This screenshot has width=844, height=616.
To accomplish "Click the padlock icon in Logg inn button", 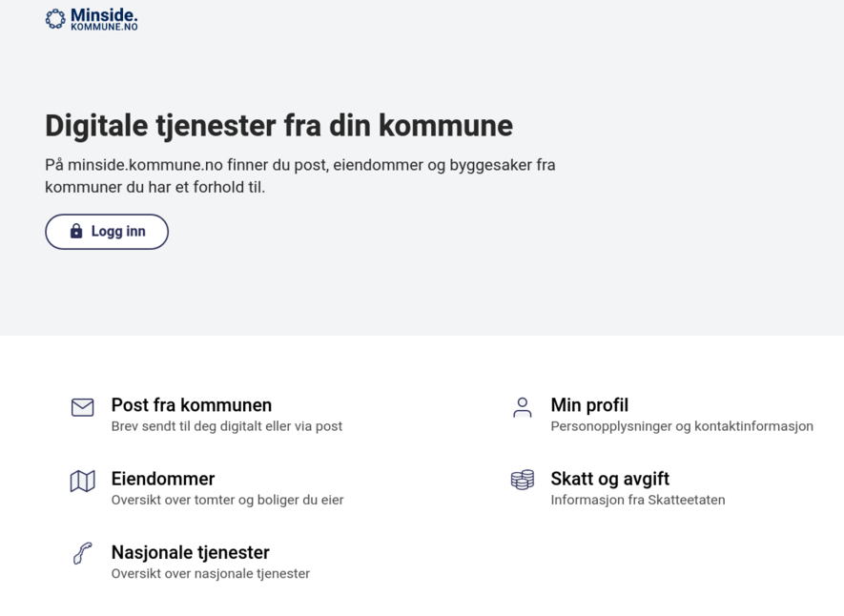I will (76, 232).
